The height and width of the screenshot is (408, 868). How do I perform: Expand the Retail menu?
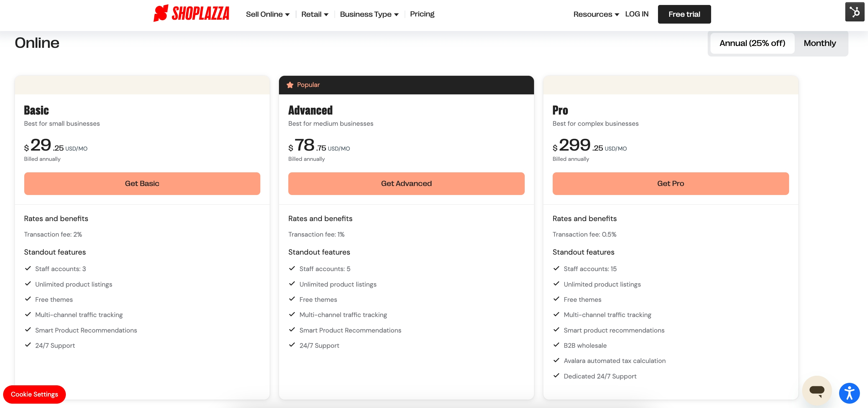[x=314, y=14]
